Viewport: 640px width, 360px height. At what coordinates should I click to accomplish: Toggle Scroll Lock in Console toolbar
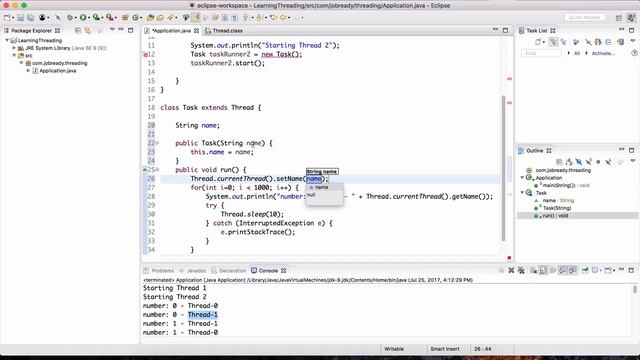[x=543, y=270]
